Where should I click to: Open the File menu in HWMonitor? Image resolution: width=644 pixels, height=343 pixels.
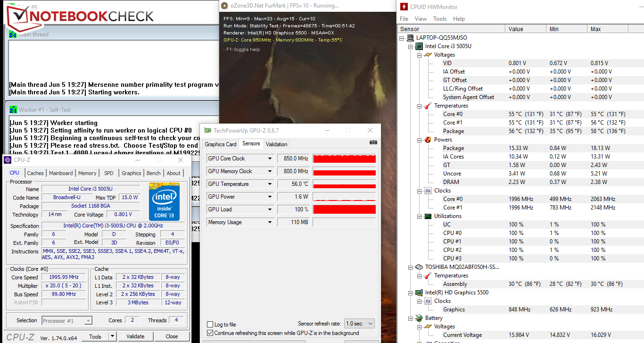point(404,19)
